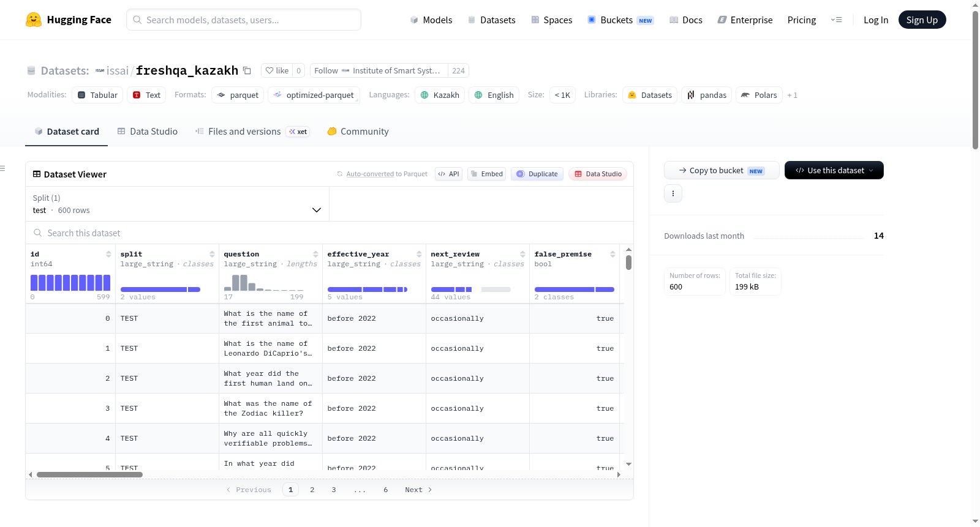
Task: Select the optimized-parquet format tag
Action: [x=314, y=95]
